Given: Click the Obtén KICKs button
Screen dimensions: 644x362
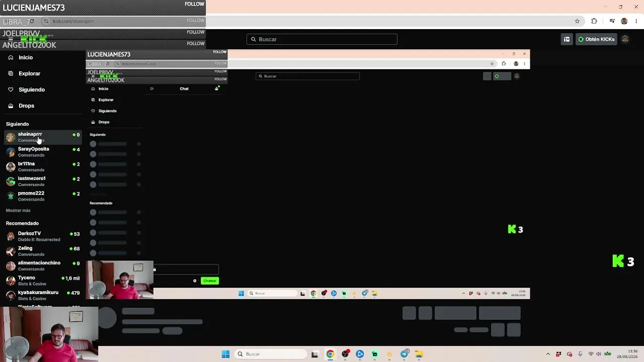Looking at the screenshot, I should coord(596,39).
